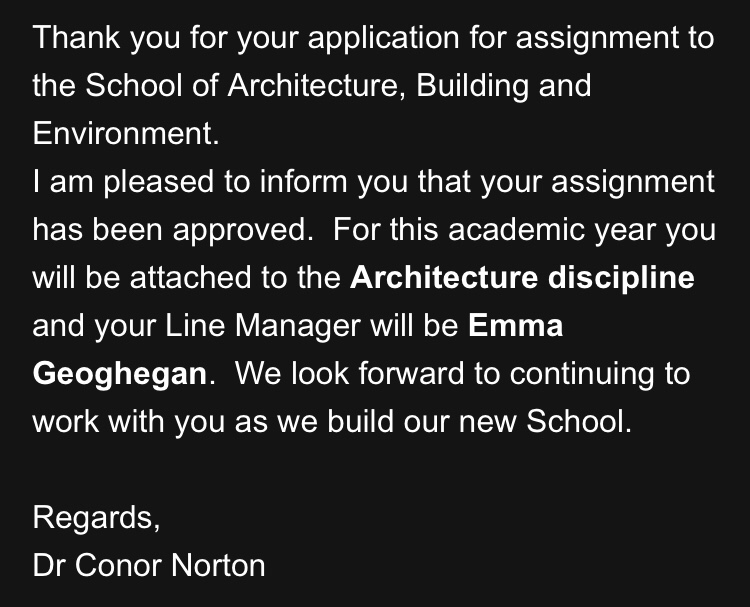750x607 pixels.
Task: Click the word "Environment."
Action: 125,134
